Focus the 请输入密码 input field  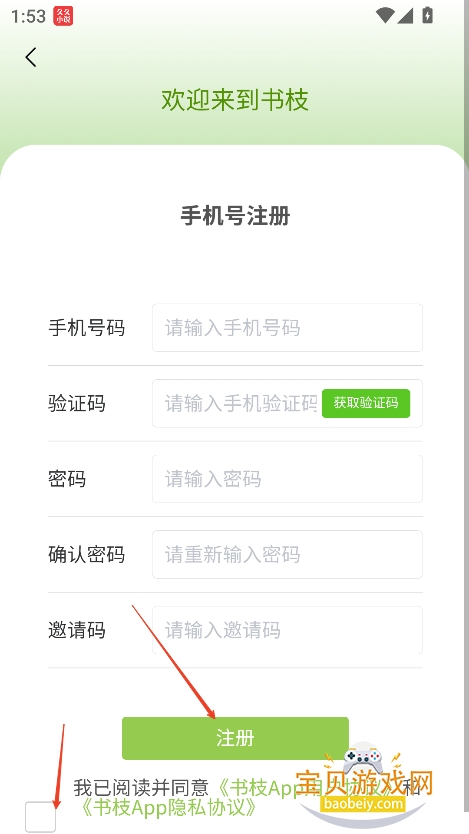tap(287, 479)
